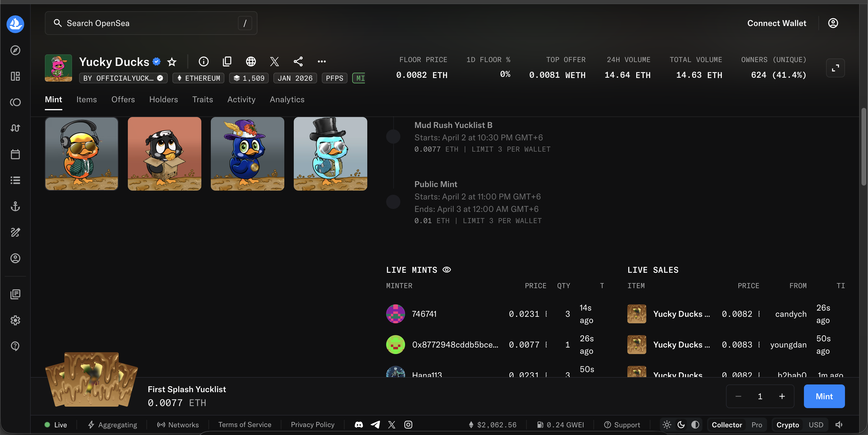Open the Profile icon in the sidebar
The width and height of the screenshot is (868, 435).
coord(15,258)
